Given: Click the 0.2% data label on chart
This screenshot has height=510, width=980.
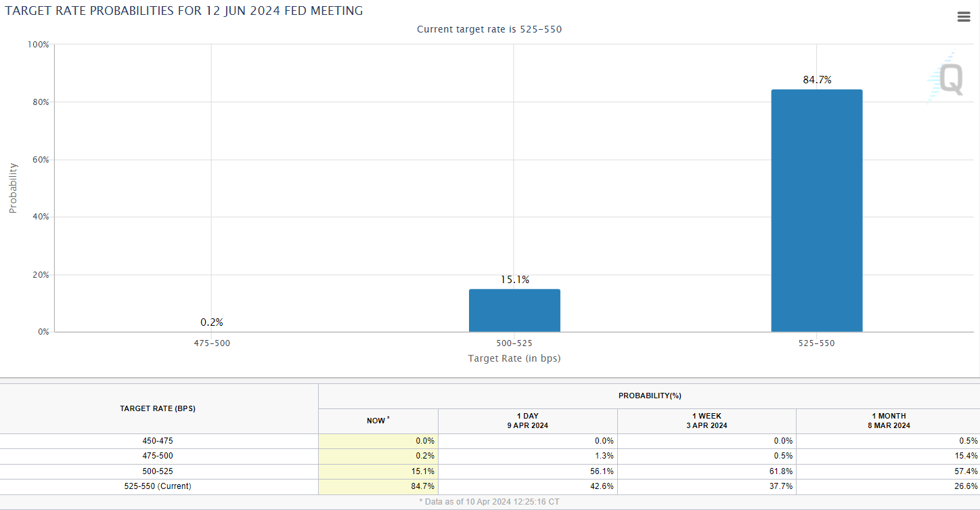Looking at the screenshot, I should click(211, 322).
